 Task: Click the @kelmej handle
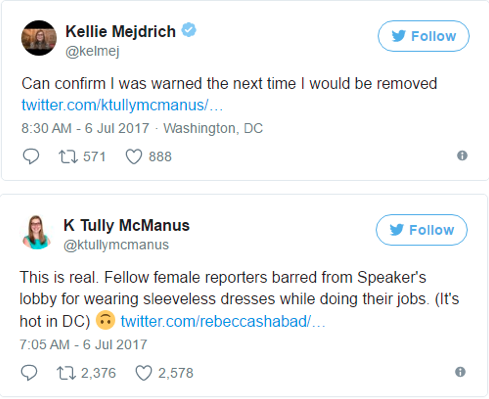92,52
